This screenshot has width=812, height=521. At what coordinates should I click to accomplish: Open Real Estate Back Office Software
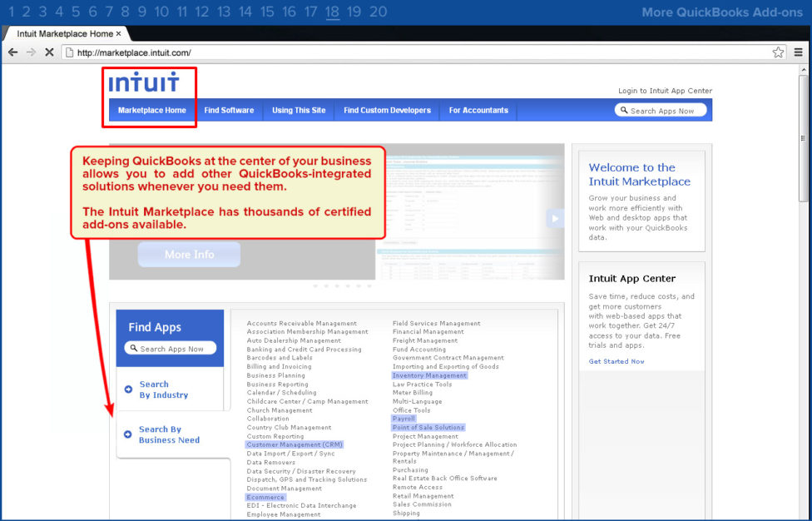tap(445, 479)
